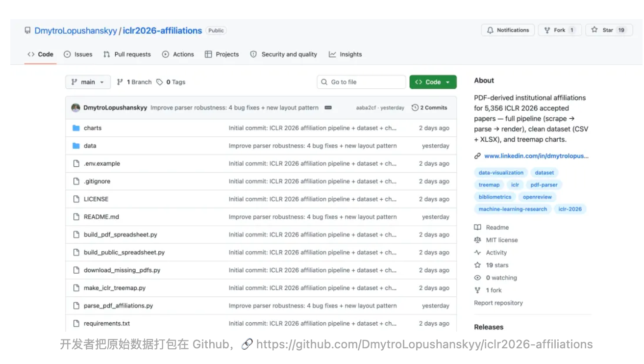Open the linkedin.com profile link in About
Image resolution: width=644 pixels, height=364 pixels.
(537, 156)
